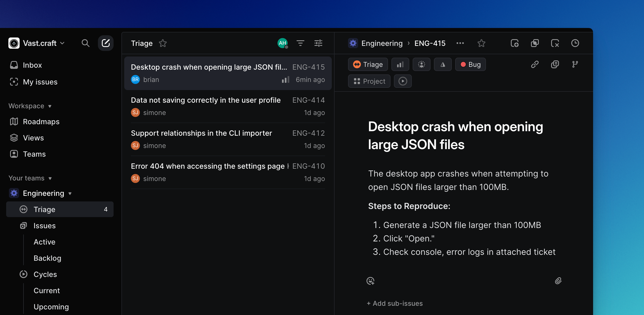Collapse the Engineering team in sidebar
The width and height of the screenshot is (644, 315).
coord(70,193)
